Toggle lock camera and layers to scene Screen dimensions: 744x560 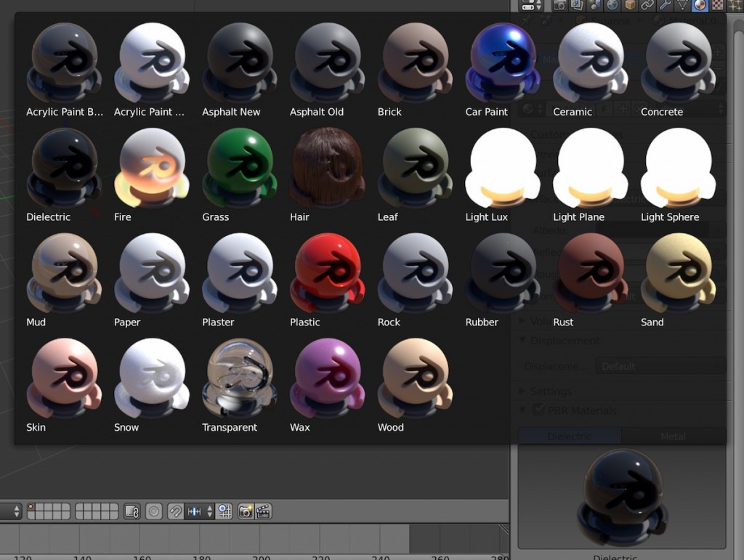point(132,511)
